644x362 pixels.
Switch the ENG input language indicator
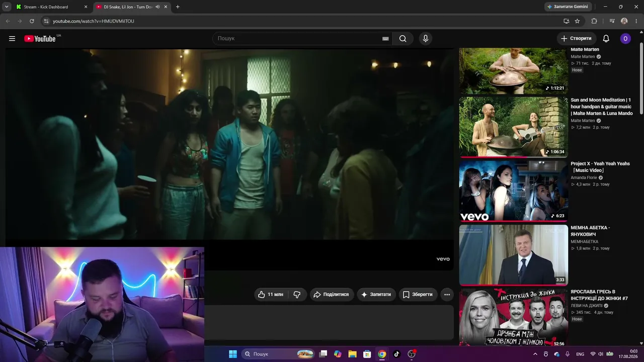coord(580,354)
